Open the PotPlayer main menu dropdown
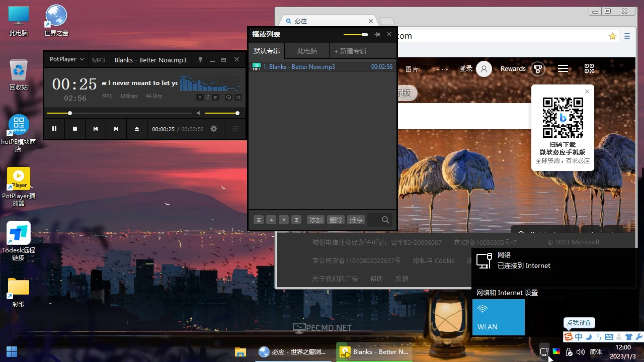 pos(66,59)
